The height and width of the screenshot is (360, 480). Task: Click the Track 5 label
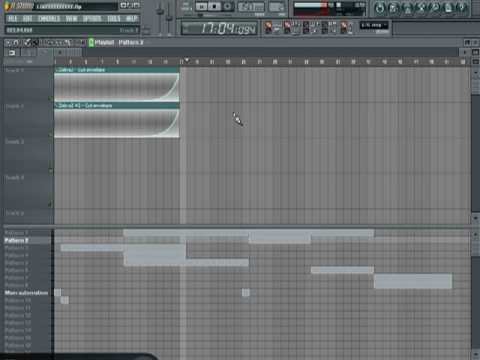[x=14, y=213]
